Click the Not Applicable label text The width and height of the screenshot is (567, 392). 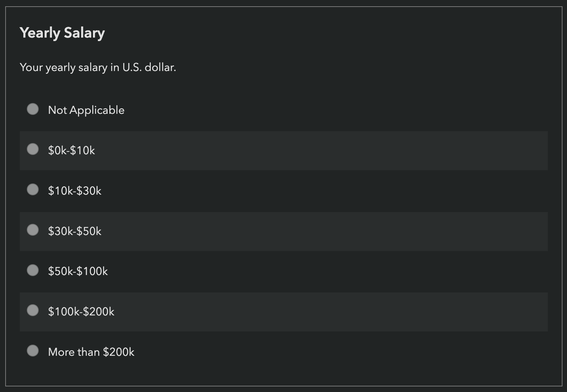pos(86,110)
